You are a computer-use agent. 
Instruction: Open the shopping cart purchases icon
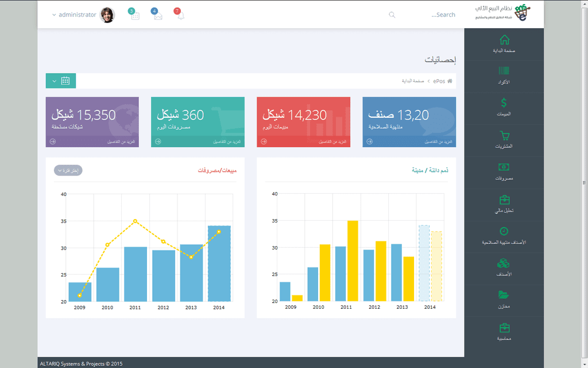tap(504, 136)
